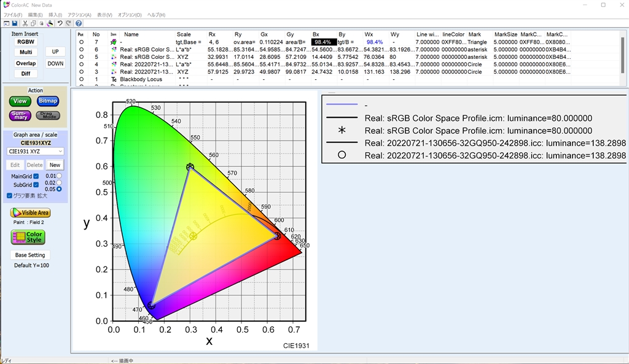Click the MarkSize column header

coord(506,34)
